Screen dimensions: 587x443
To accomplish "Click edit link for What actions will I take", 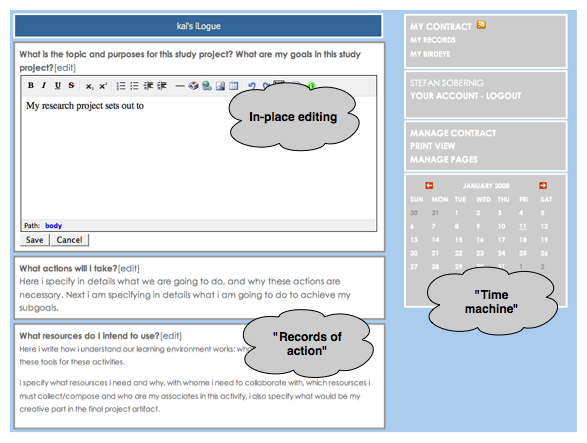I will pos(129,268).
